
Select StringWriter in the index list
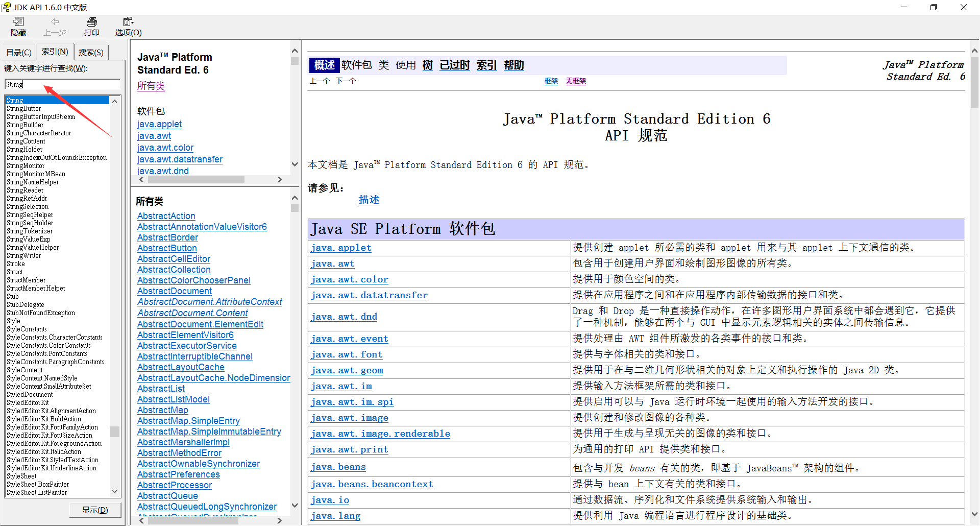tap(24, 255)
